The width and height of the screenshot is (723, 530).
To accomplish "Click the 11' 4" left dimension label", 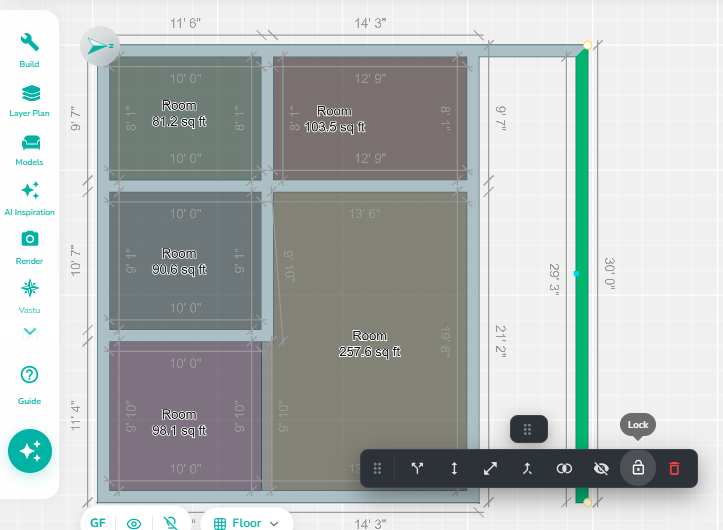I will pos(76,415).
